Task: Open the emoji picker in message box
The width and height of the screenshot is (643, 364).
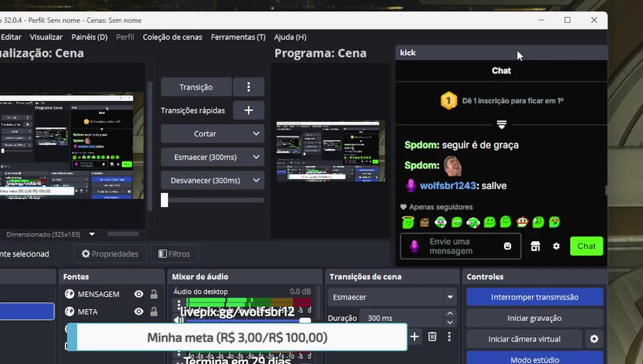Action: click(508, 246)
